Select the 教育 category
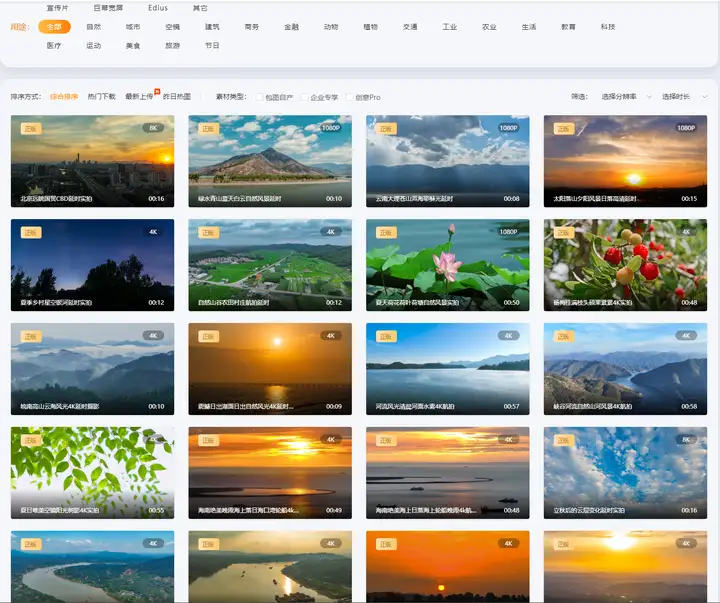The height and width of the screenshot is (603, 720). [568, 27]
